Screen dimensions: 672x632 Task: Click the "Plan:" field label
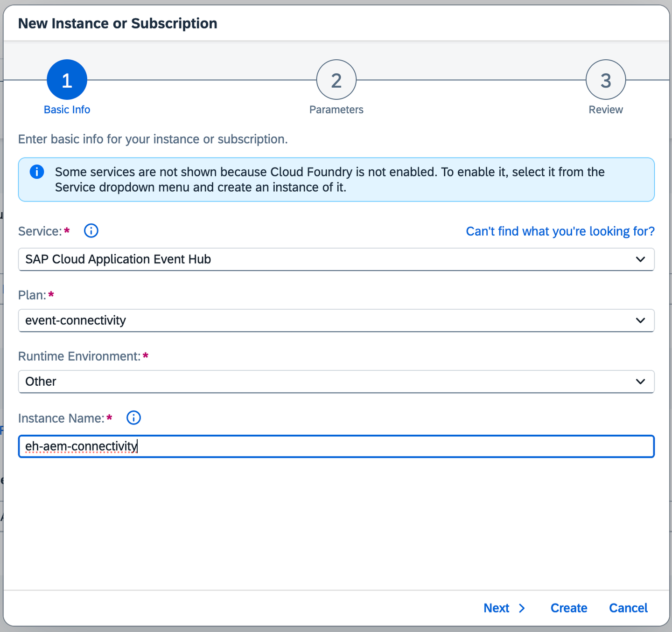[x=32, y=295]
